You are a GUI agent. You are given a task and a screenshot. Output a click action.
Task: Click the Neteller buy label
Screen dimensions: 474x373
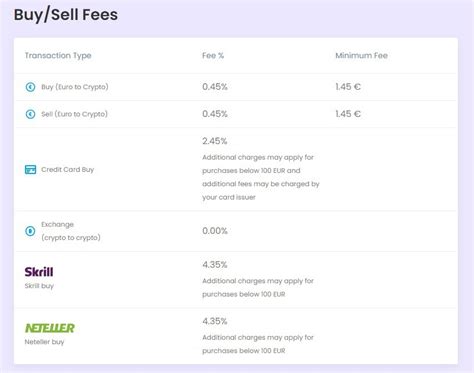pyautogui.click(x=44, y=342)
